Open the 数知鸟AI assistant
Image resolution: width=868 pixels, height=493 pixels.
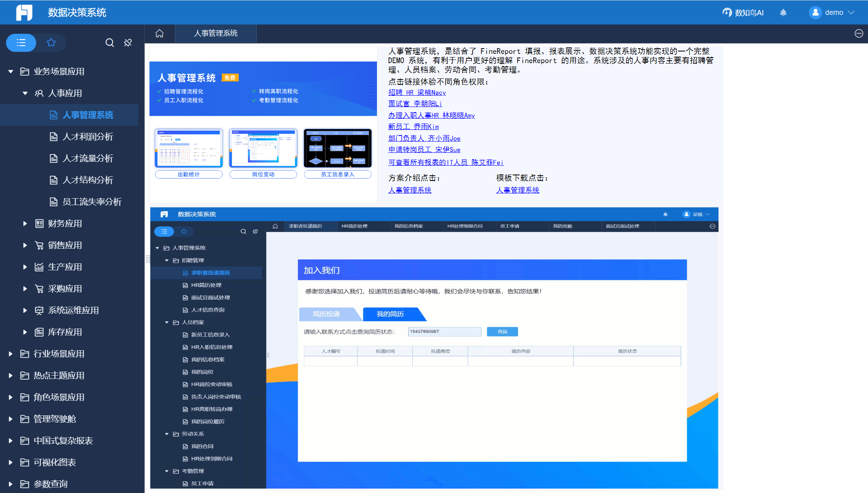point(743,12)
